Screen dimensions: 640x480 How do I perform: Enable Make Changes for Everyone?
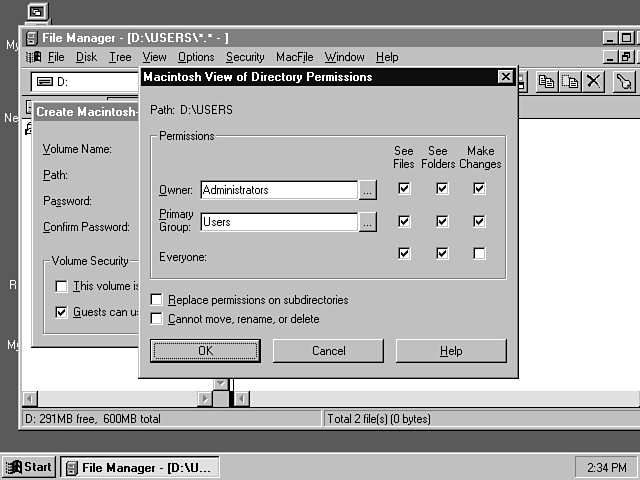tap(480, 254)
